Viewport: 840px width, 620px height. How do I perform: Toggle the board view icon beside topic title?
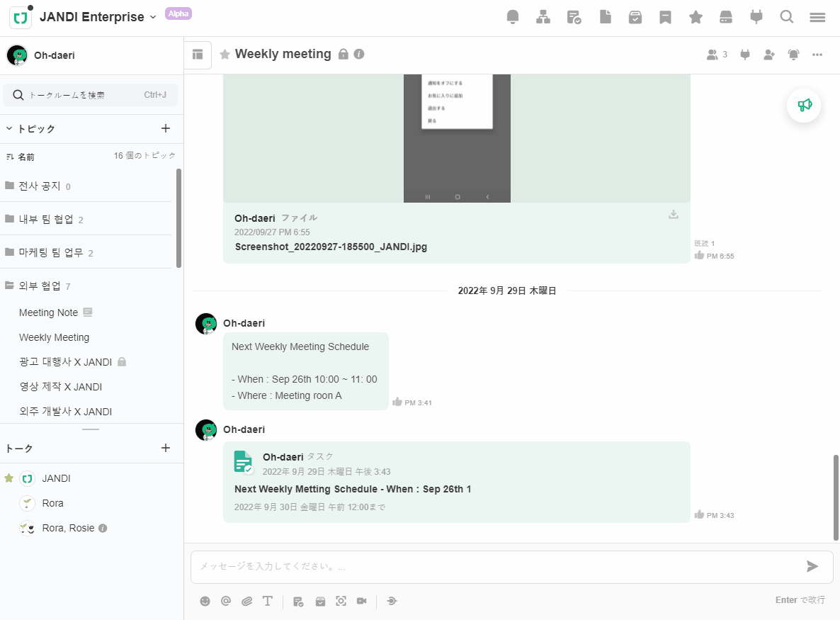point(198,54)
